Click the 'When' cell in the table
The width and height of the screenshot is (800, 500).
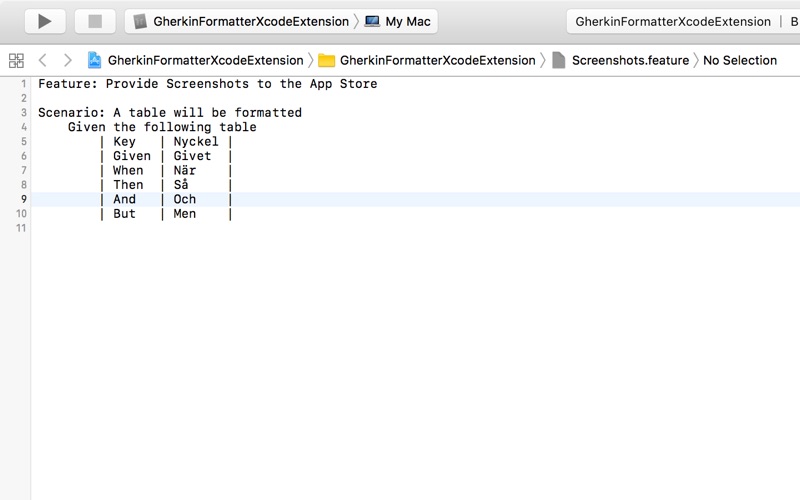[x=128, y=170]
